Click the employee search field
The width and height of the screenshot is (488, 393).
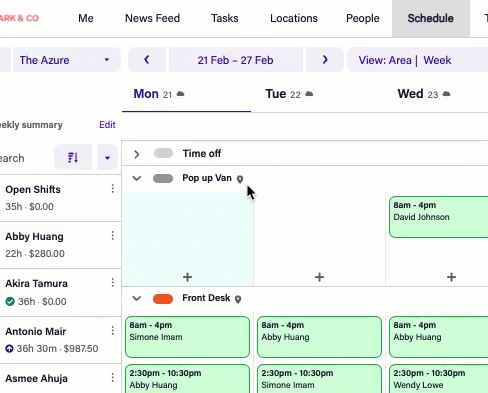[25, 158]
